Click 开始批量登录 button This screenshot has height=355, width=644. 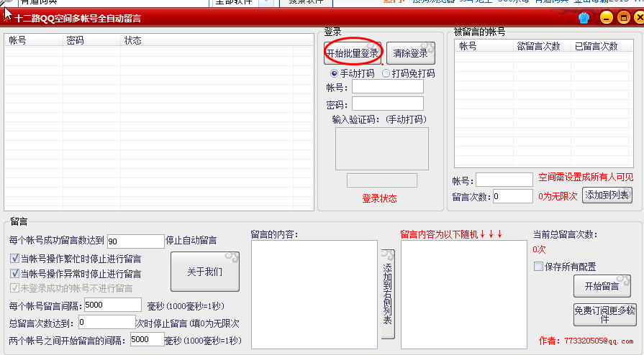353,53
